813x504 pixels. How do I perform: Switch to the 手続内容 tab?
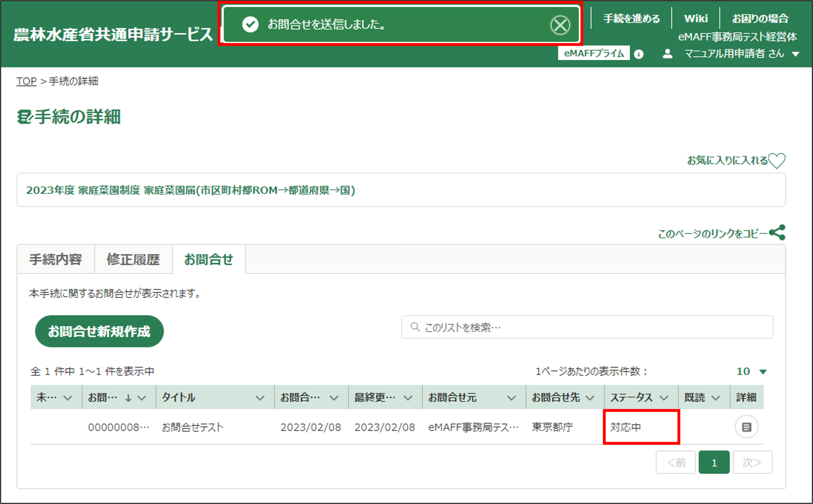click(x=55, y=259)
